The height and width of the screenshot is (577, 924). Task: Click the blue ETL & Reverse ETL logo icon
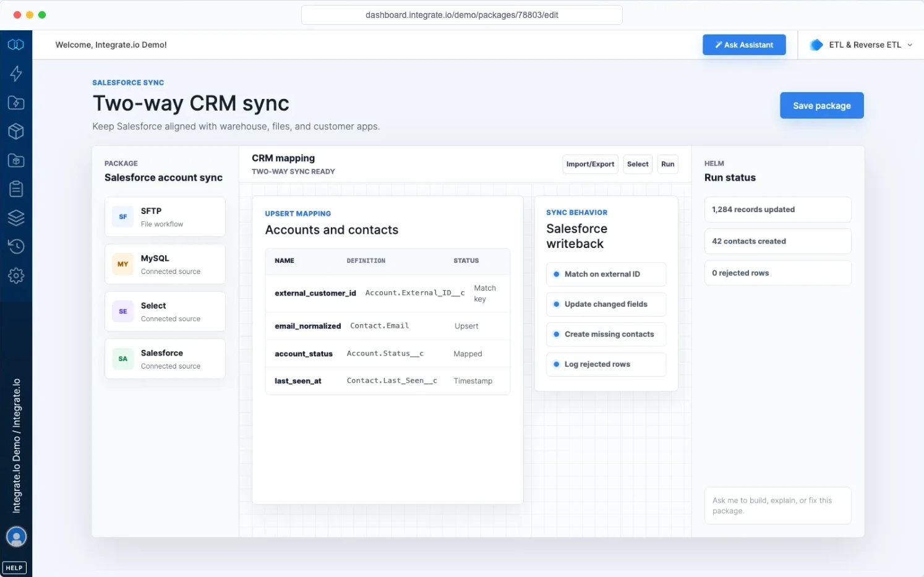[816, 45]
